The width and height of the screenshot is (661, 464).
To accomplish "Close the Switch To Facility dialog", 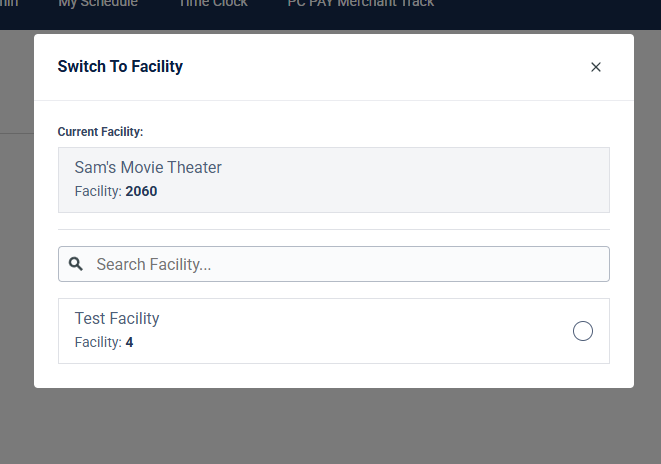I will [x=596, y=67].
